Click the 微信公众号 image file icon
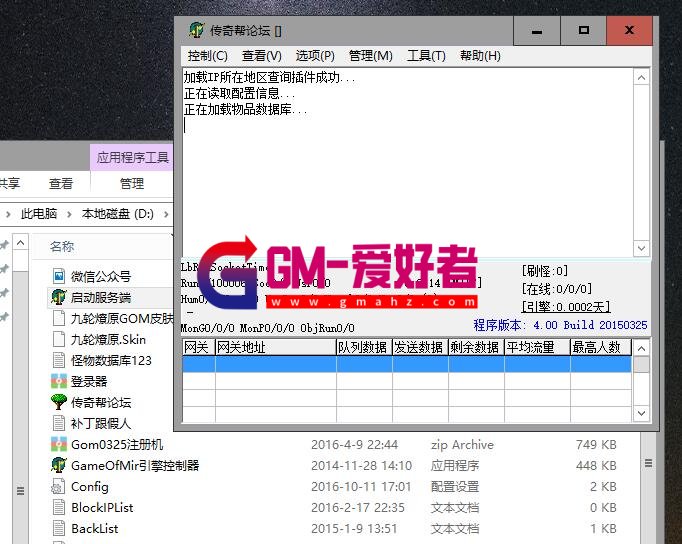 click(59, 276)
